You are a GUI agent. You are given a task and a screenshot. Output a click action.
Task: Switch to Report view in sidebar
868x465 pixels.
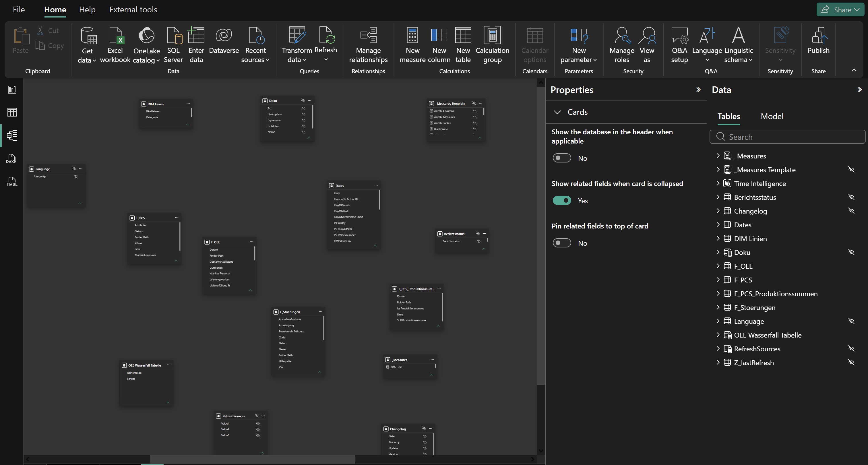(12, 90)
